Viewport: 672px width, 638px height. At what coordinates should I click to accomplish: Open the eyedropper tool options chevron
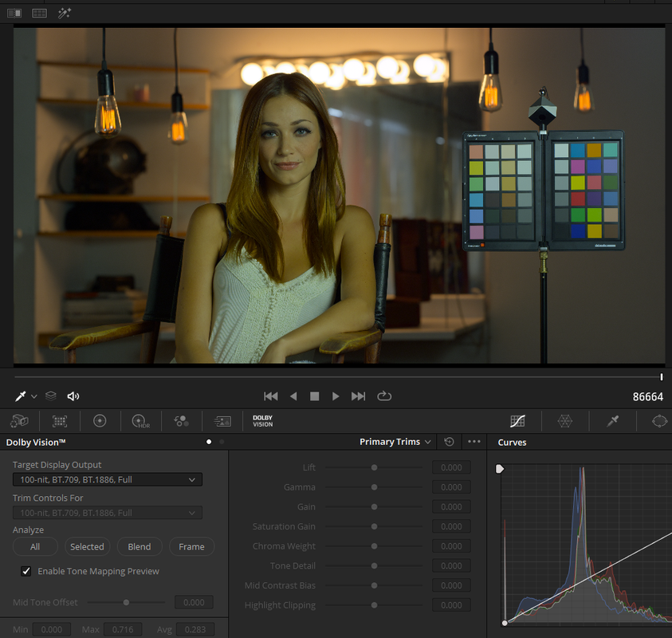33,396
